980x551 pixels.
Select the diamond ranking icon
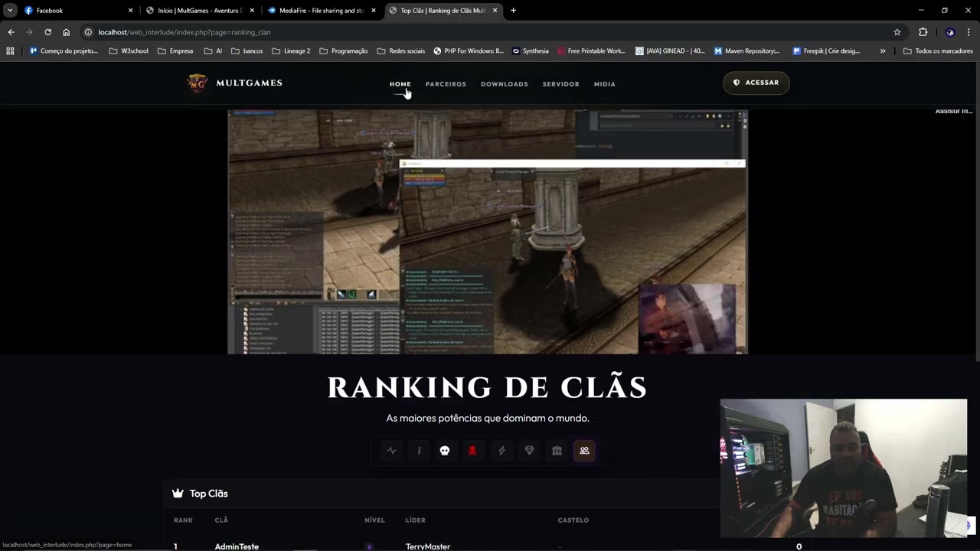pos(529,451)
